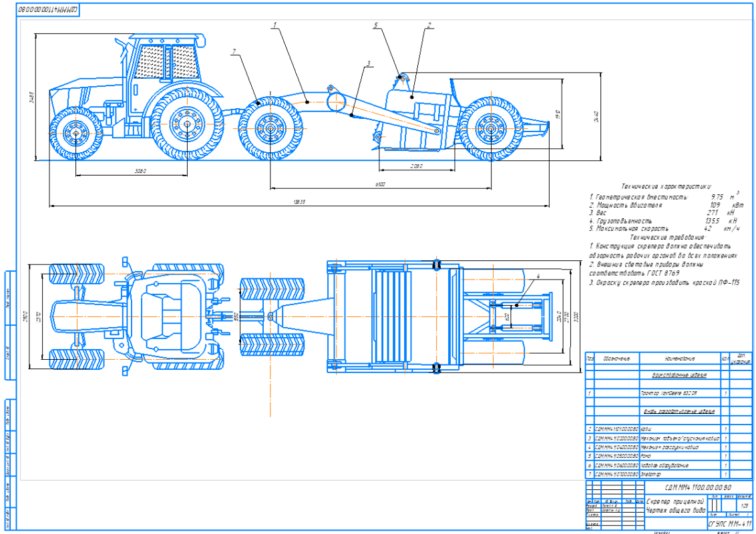Click the 'СГУПС ММ-411' organization cell
The height and width of the screenshot is (534, 756).
coord(729,523)
